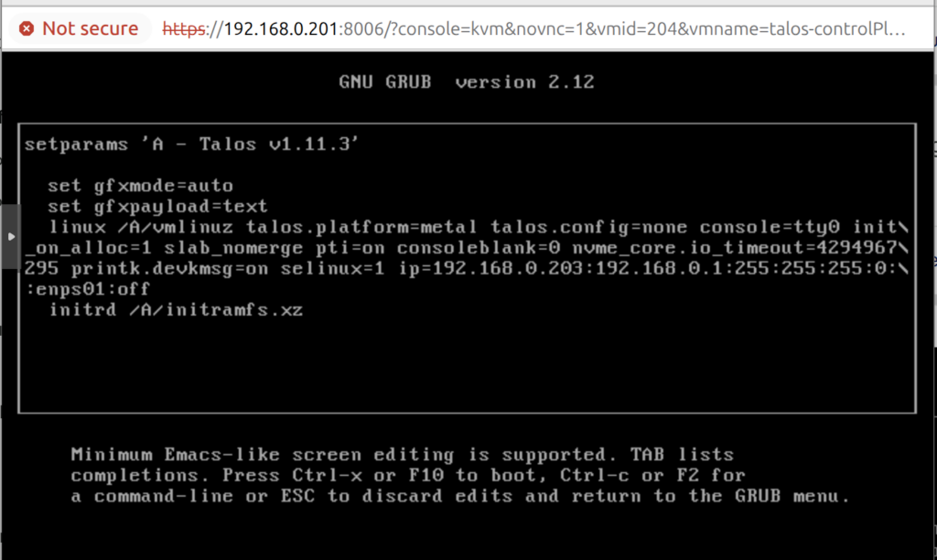Click the ":enps01:off" interface text

point(88,289)
